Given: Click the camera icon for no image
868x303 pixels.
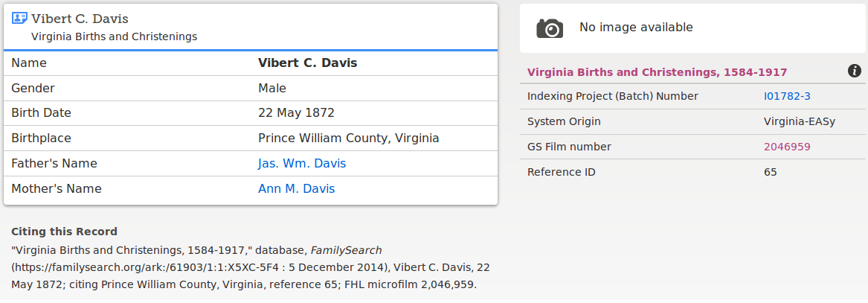Looking at the screenshot, I should pos(550,28).
